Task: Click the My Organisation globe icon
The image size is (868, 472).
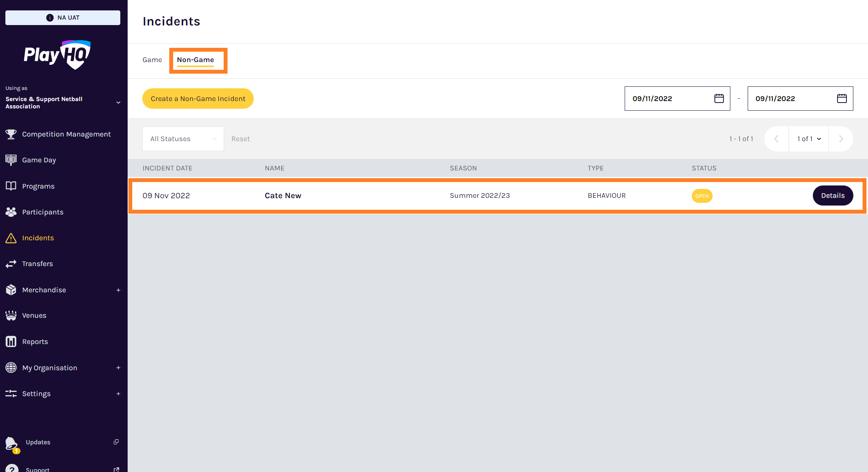Action: [11, 368]
